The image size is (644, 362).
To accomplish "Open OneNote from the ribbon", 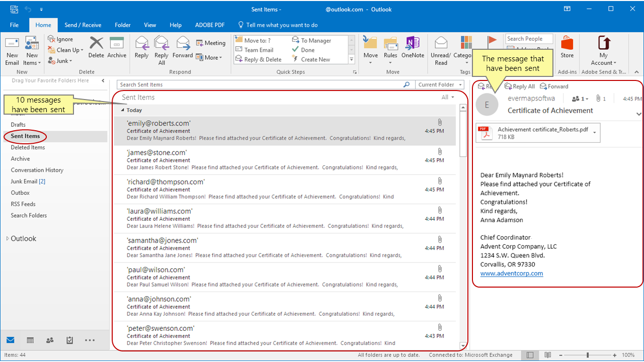I will [413, 50].
